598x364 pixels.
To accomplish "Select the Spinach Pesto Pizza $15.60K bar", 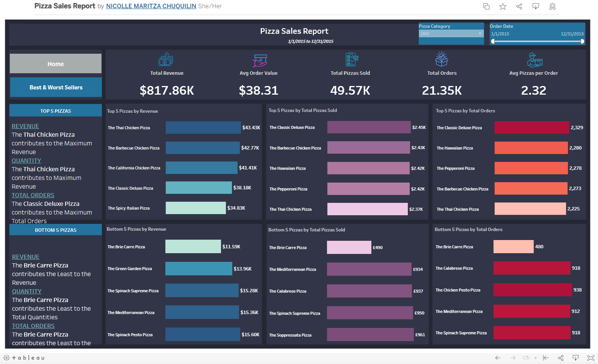I will point(203,335).
